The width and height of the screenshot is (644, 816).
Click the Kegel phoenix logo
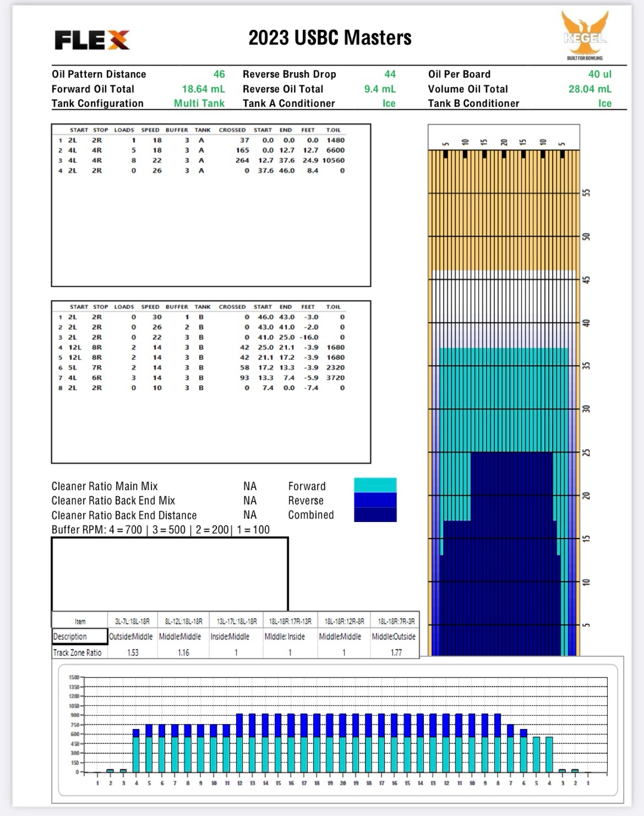coord(584,35)
